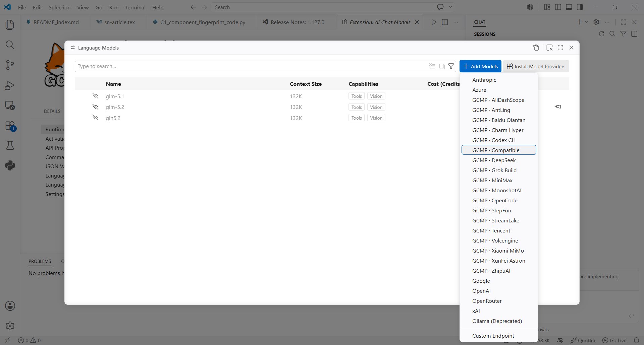This screenshot has height=345, width=644.
Task: Click the Install Model Providers button
Action: (x=536, y=66)
